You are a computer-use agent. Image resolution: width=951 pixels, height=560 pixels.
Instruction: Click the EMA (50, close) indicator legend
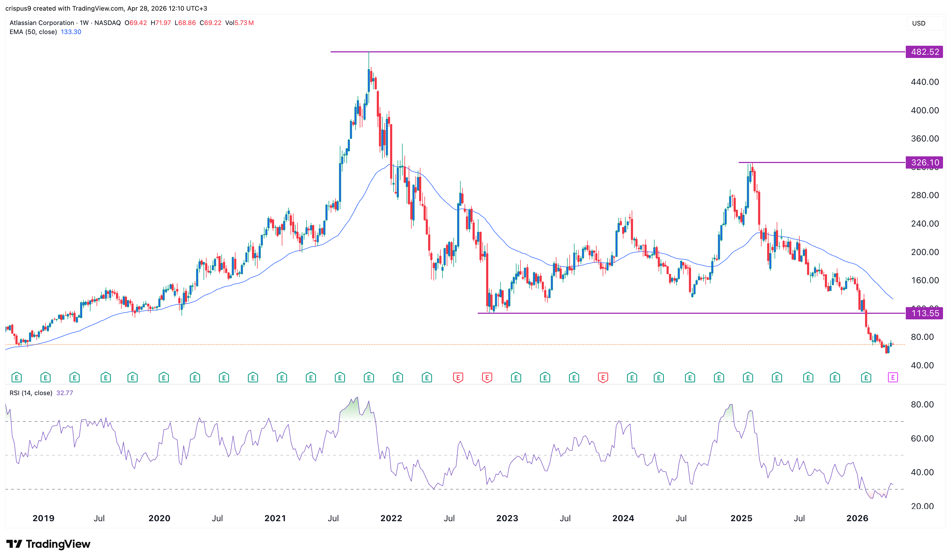pos(33,32)
